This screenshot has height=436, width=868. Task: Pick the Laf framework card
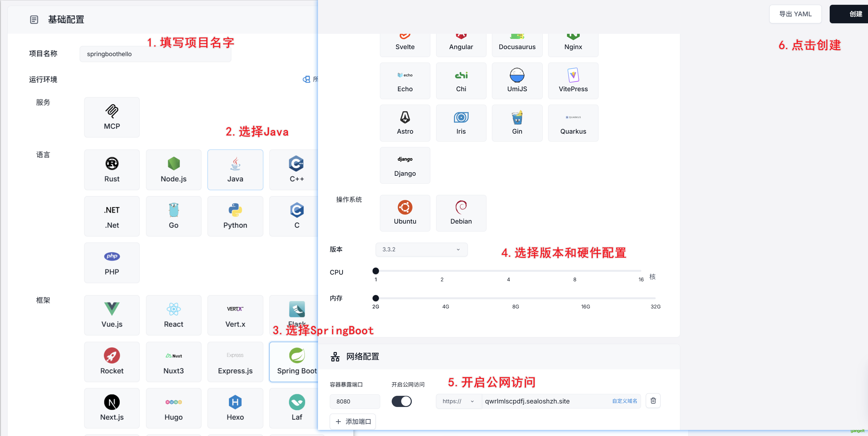coord(294,408)
